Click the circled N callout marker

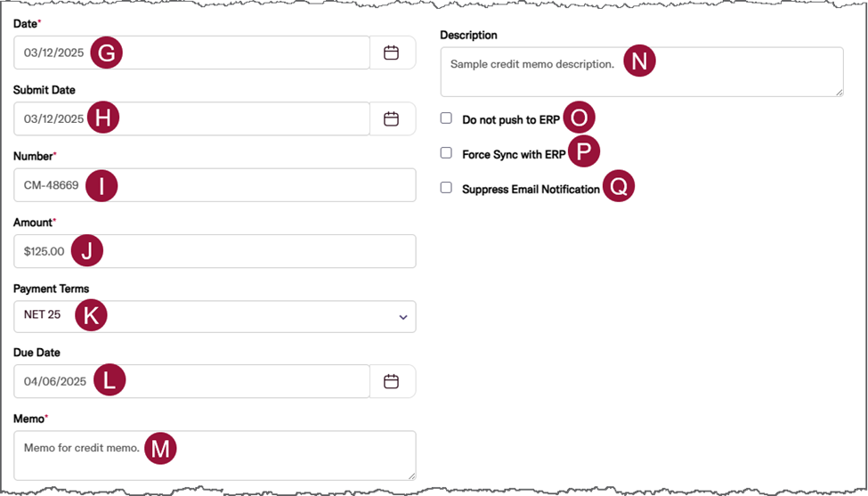(639, 60)
